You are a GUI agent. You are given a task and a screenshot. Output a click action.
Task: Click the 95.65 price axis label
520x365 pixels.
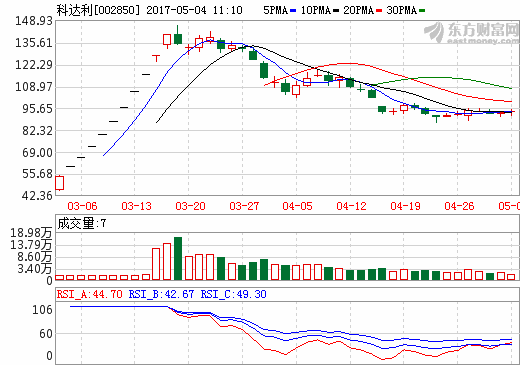[x=37, y=109]
